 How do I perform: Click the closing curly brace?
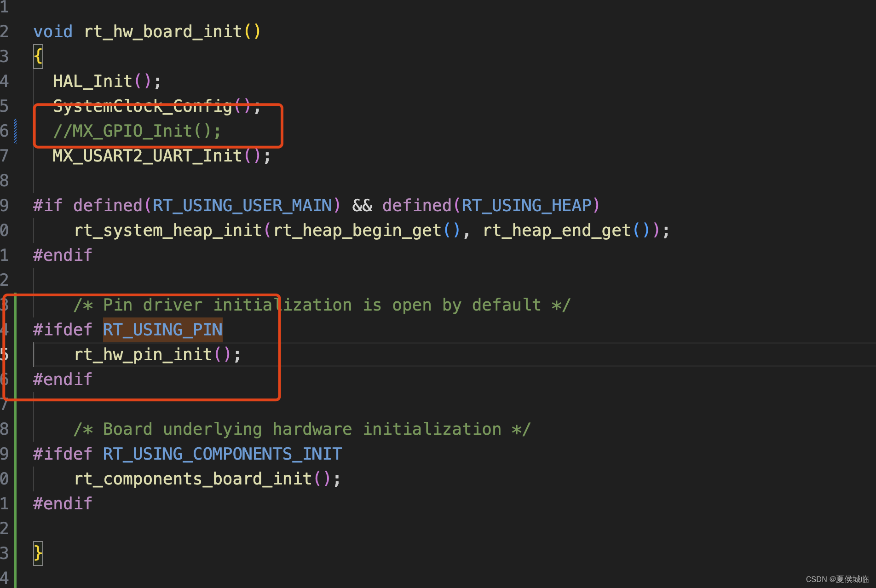tap(38, 553)
